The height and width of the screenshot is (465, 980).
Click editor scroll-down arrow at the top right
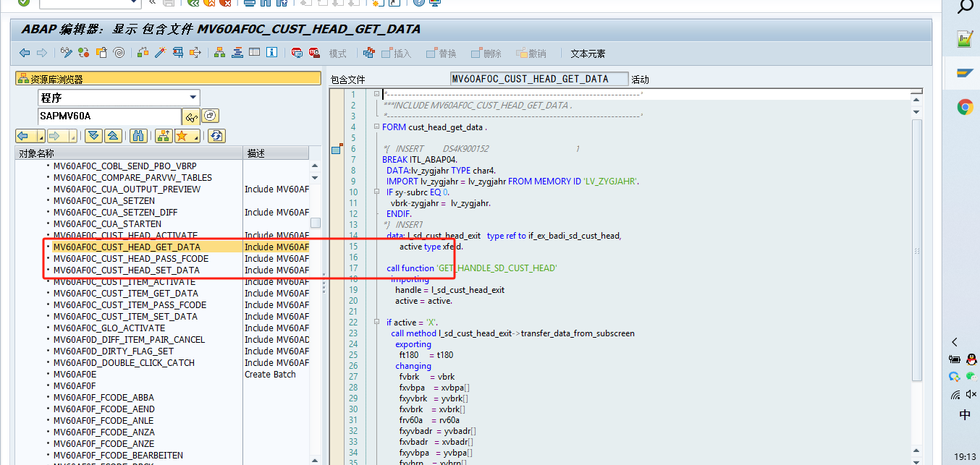pos(916,112)
